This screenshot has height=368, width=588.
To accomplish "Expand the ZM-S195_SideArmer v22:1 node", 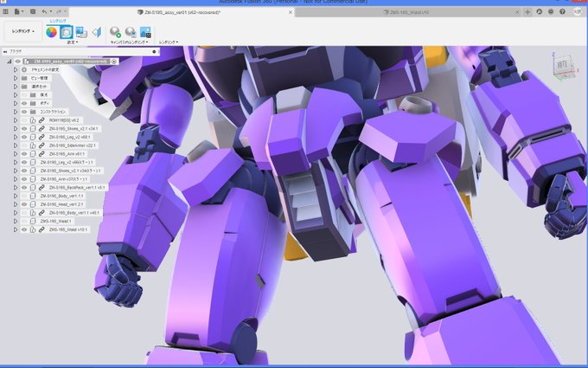I will pos(16,145).
